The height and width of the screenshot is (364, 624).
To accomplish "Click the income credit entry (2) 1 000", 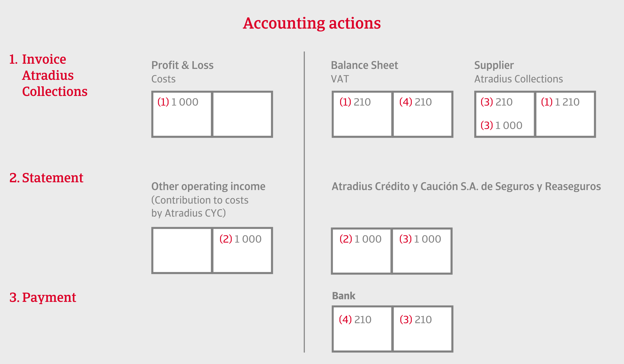I will [x=240, y=239].
